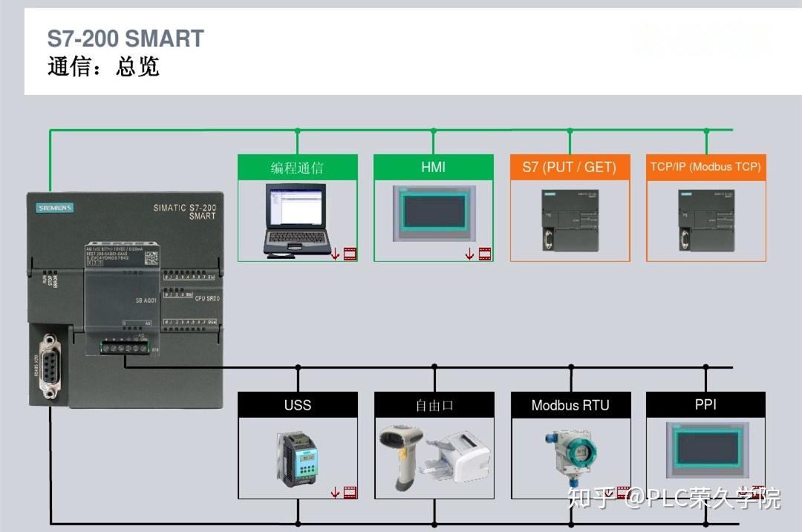This screenshot has height=532, width=802.
Task: Click the 通信：总览 subtitle text
Action: pyautogui.click(x=103, y=67)
